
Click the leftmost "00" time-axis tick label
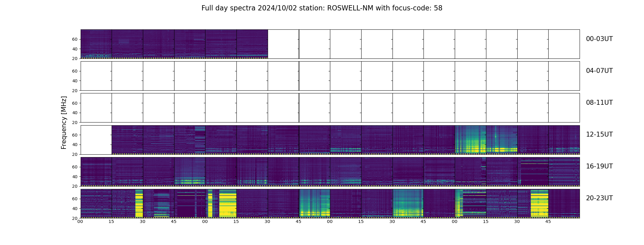point(80,221)
